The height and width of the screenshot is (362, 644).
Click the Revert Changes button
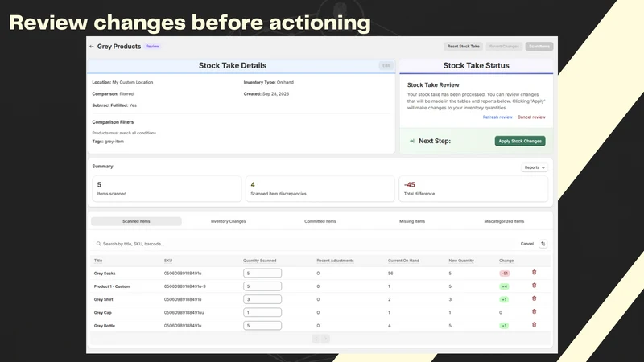coord(504,47)
